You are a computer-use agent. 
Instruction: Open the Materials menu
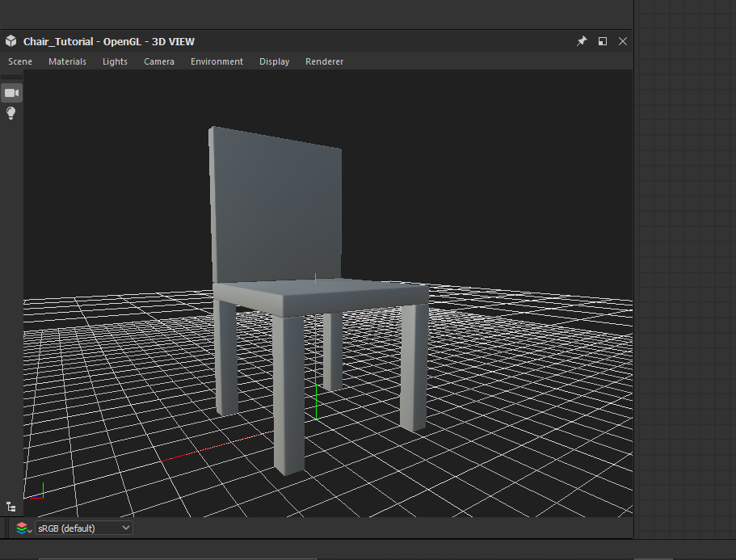pos(67,61)
